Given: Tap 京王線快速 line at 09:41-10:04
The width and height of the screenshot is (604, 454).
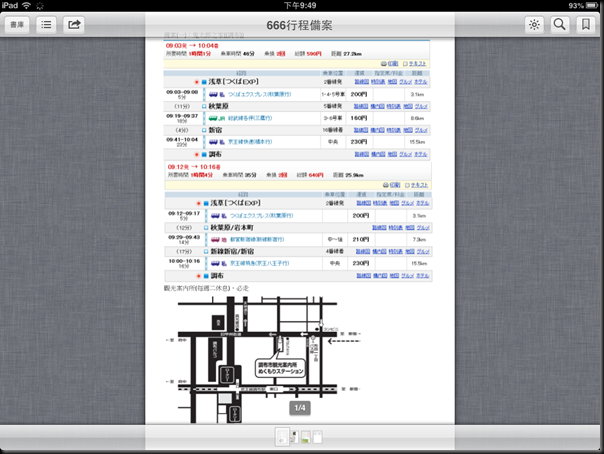Looking at the screenshot, I should tap(250, 142).
